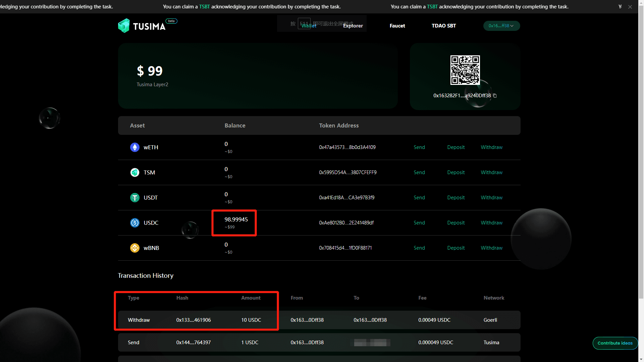Open the Explorer tab

[353, 26]
